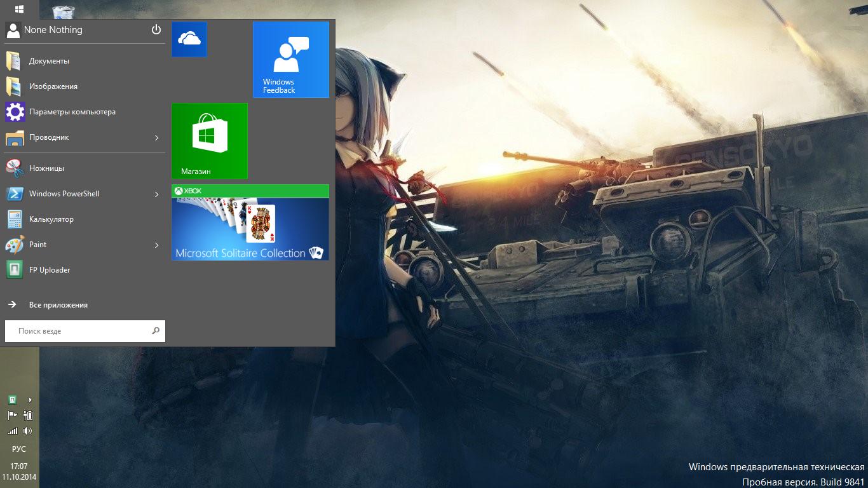
Task: Launch FP Uploader from Start menu
Action: tap(49, 270)
